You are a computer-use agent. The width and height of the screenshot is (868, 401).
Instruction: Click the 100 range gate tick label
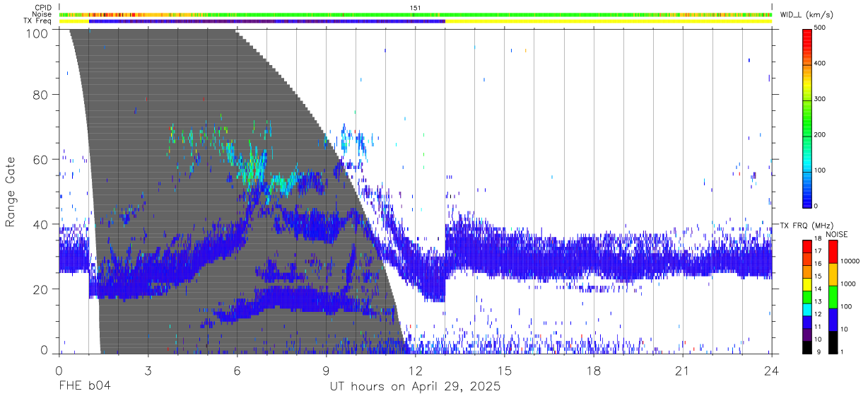click(39, 33)
